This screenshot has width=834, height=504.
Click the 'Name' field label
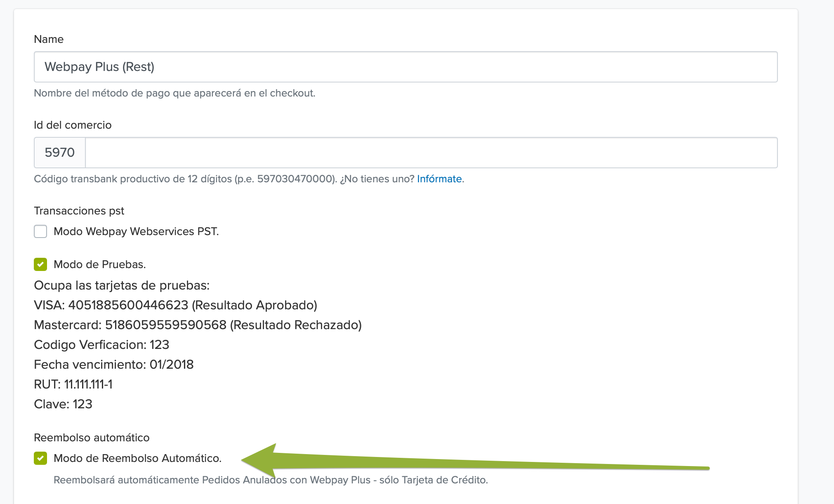tap(49, 39)
